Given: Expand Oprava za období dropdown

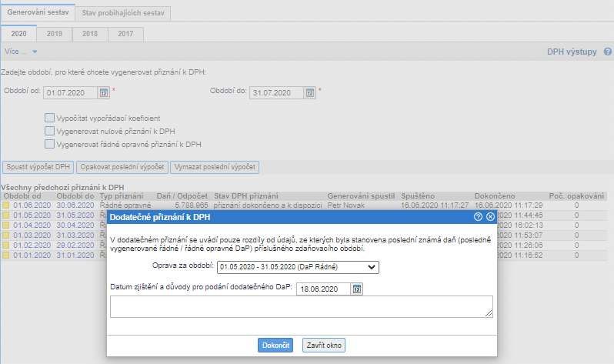Looking at the screenshot, I should (x=298, y=267).
